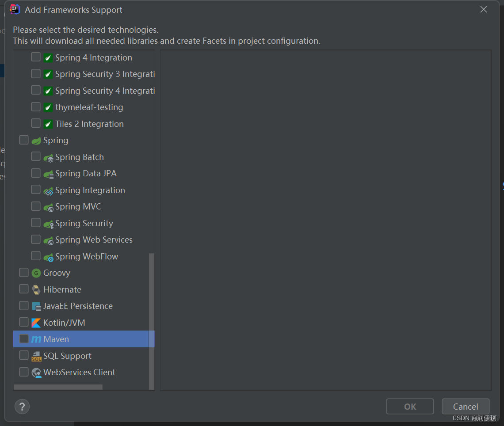This screenshot has width=504, height=426.
Task: Click the WebServices Client globe icon
Action: [x=36, y=373]
